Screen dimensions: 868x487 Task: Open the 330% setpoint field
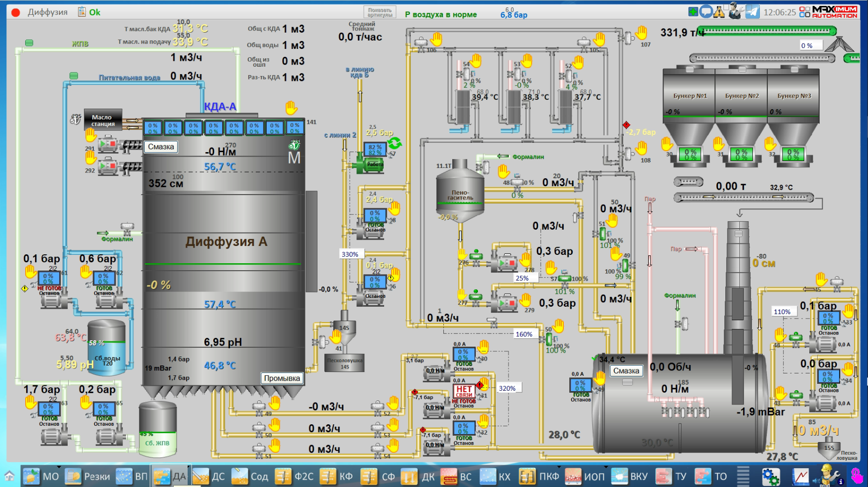pos(351,254)
